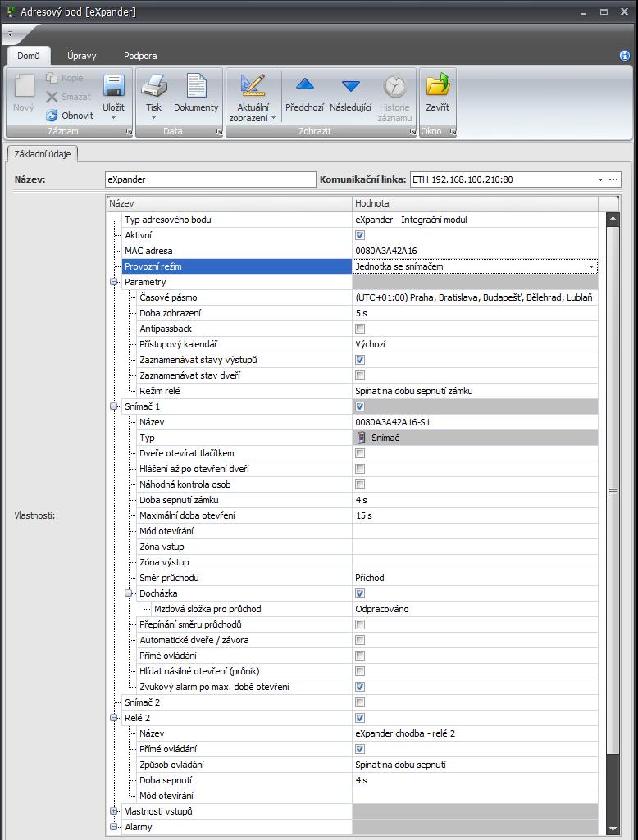Enable Zaznamenávat stav dveří checkbox

360,375
